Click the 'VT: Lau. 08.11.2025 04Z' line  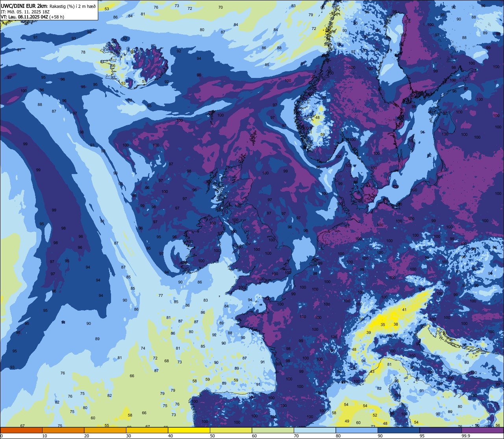coord(24,17)
